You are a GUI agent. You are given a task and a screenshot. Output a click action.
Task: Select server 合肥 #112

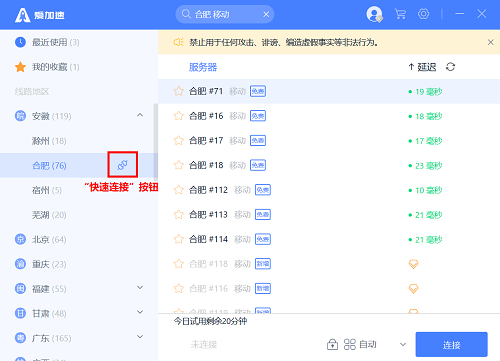329,190
